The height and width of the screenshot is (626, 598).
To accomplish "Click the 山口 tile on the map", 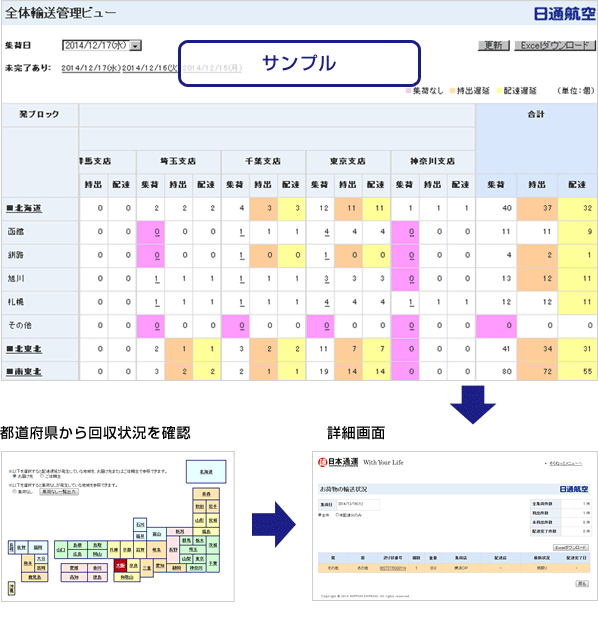I will 61,550.
